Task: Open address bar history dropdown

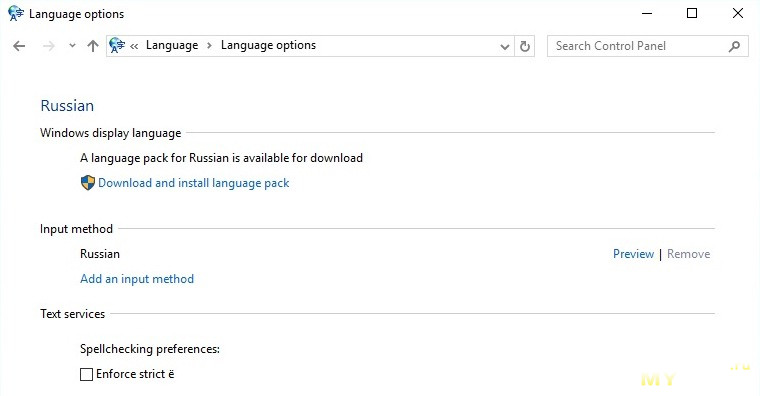Action: [x=505, y=47]
